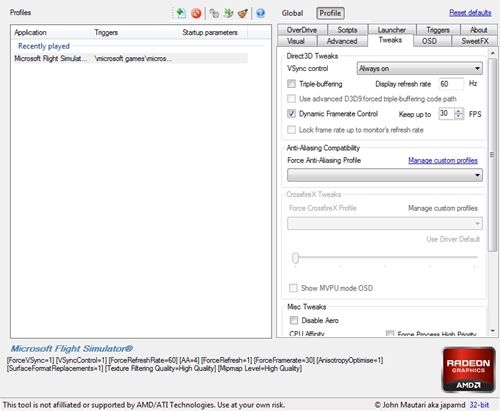Viewport: 500px width, 411px height.
Task: Select the Global mode button
Action: (292, 13)
